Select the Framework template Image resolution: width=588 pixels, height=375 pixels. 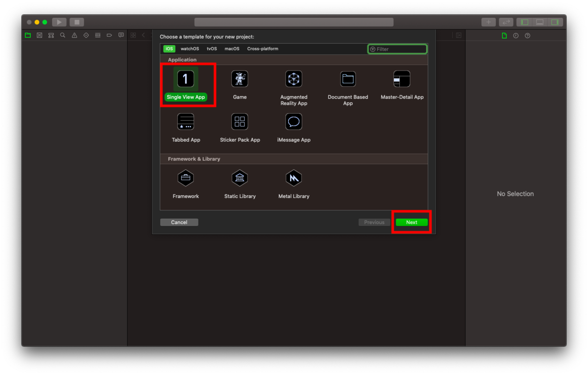click(x=186, y=184)
